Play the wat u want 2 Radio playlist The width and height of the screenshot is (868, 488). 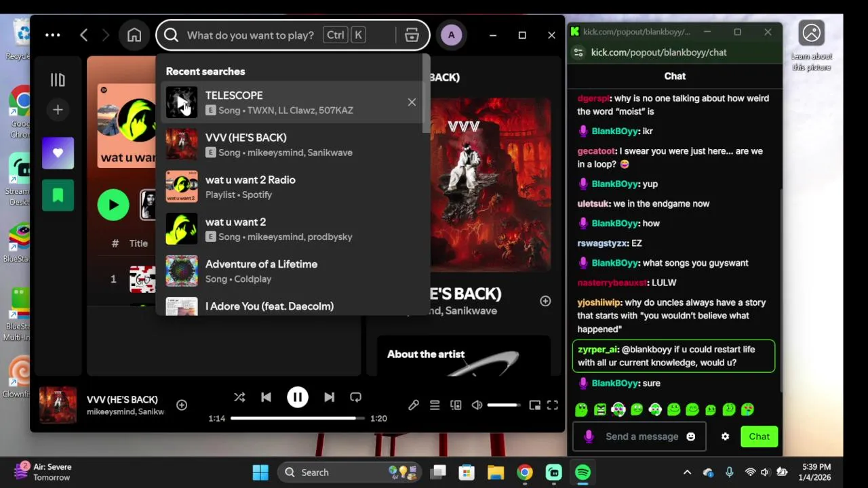(x=113, y=205)
